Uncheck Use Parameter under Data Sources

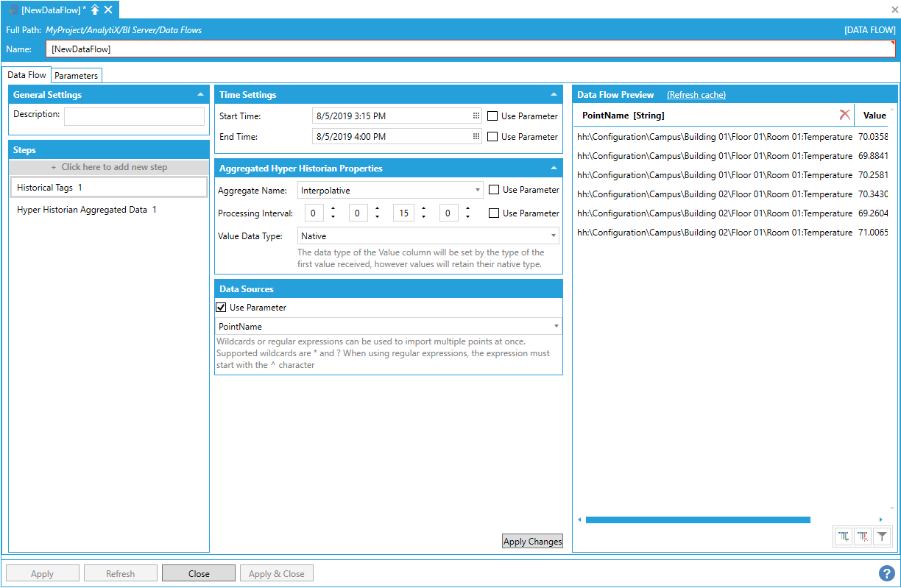(221, 308)
